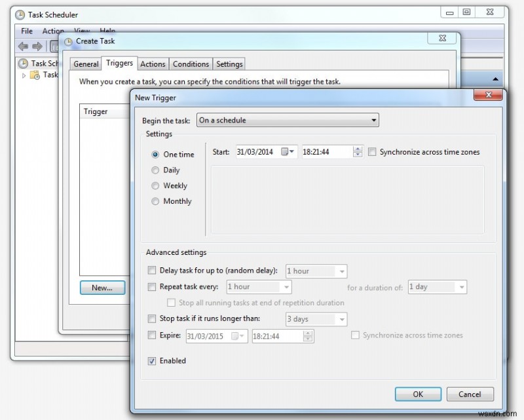Close the Create Task window
524x420 pixels.
[442, 38]
